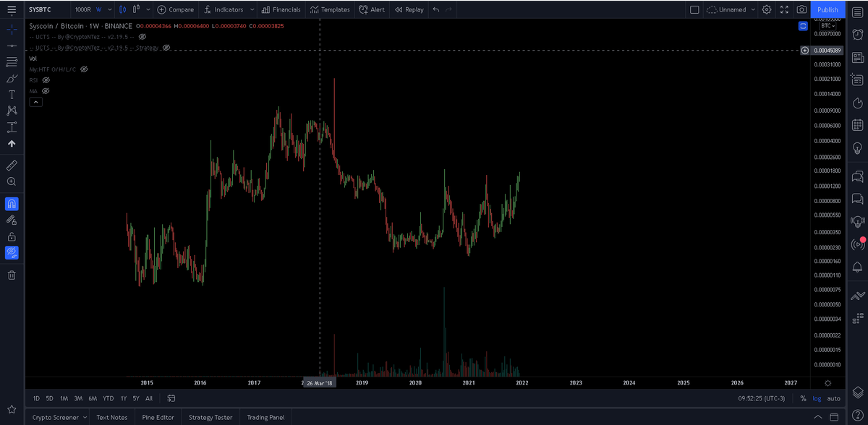The image size is (868, 425).
Task: Open the patterns drawing tool
Action: point(12,111)
